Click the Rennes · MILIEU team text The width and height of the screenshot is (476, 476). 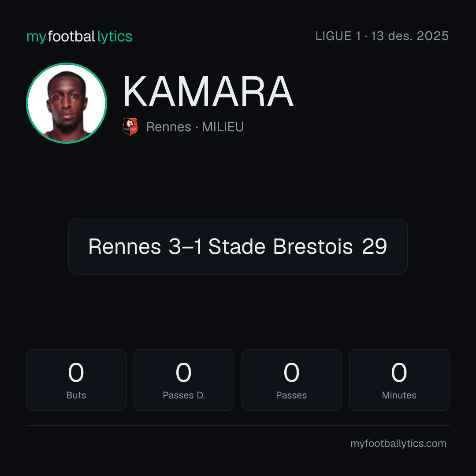click(195, 127)
